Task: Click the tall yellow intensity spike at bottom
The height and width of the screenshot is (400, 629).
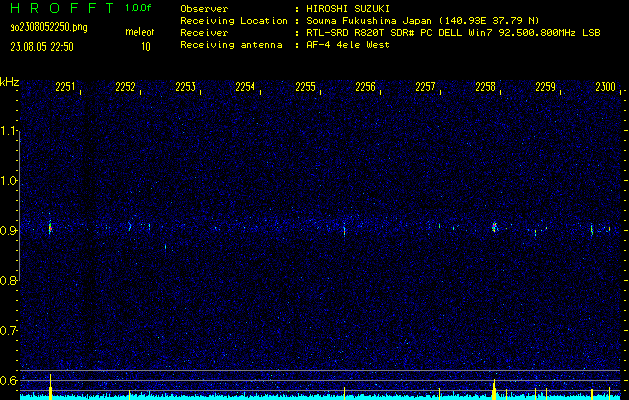Action: (x=494, y=388)
